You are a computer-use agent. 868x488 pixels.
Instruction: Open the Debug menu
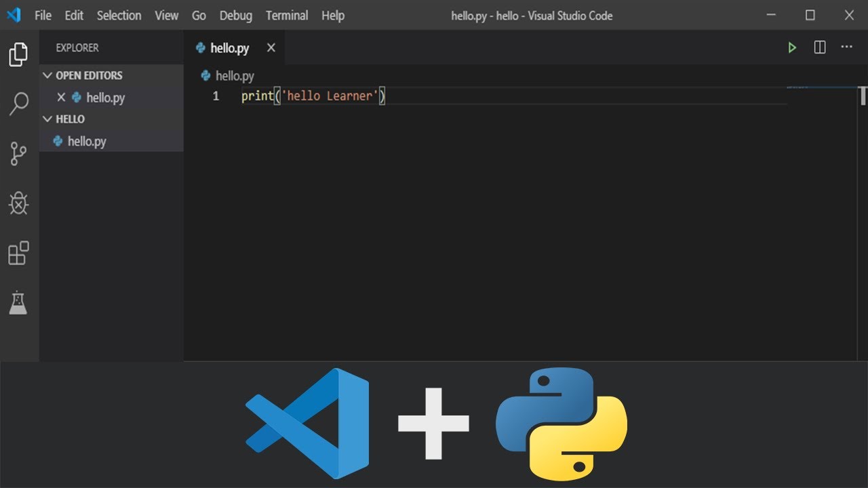tap(235, 15)
